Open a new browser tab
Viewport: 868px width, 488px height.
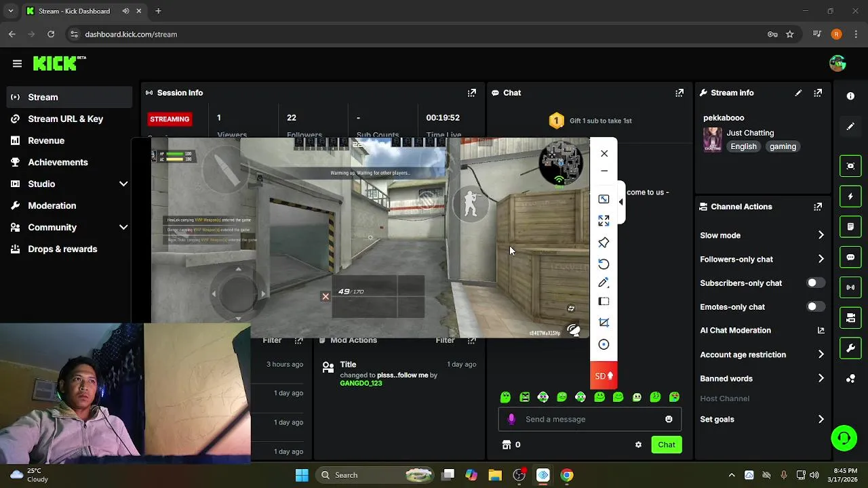tap(158, 11)
